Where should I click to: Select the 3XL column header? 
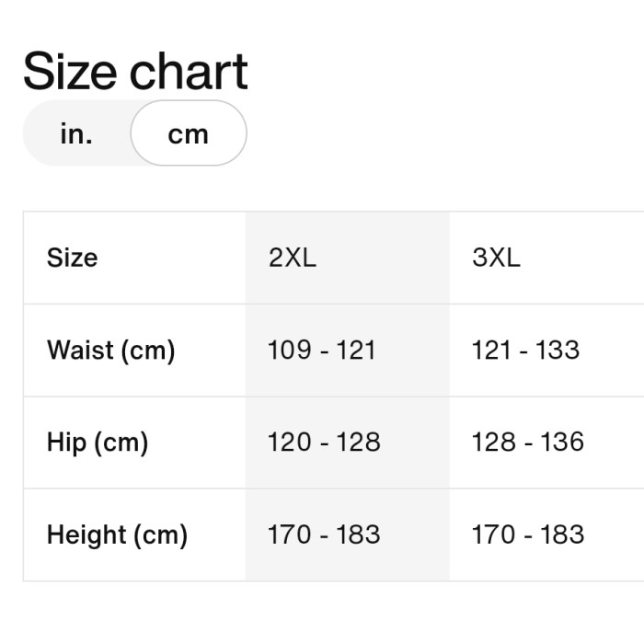(496, 258)
